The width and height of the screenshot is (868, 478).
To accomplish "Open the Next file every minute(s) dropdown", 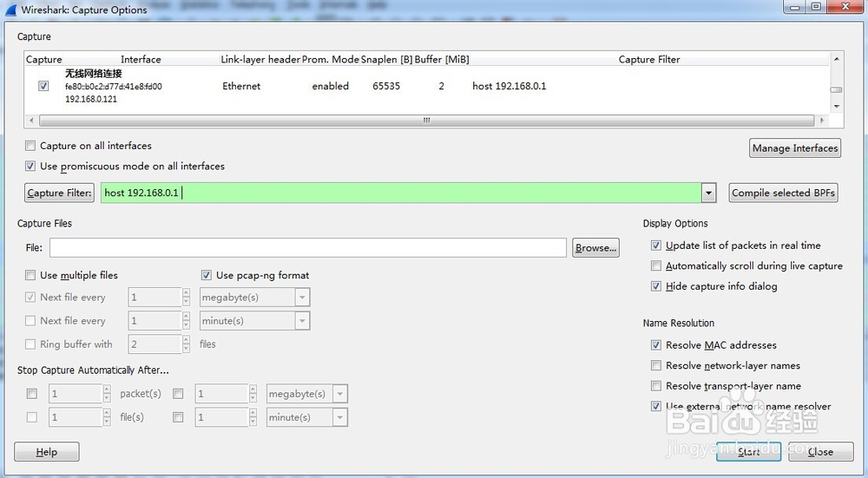I will [x=302, y=321].
